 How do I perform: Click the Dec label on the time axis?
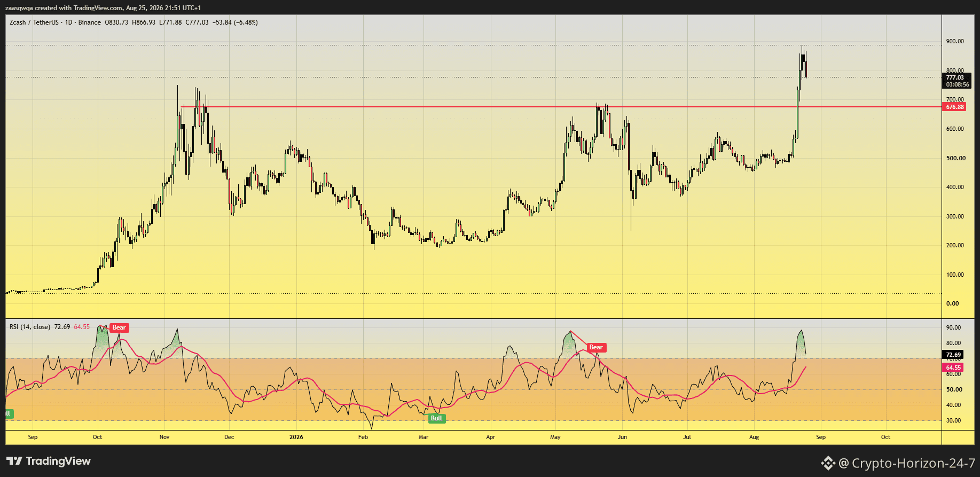(x=229, y=437)
